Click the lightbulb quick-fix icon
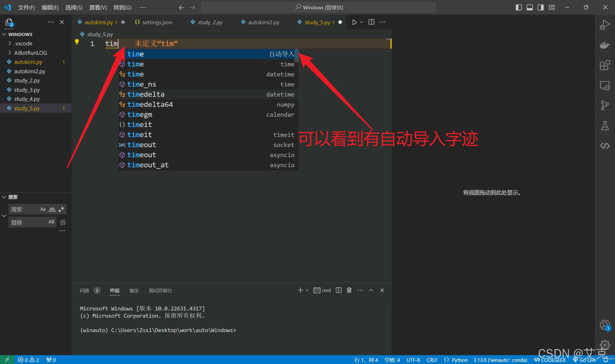This screenshot has height=364, width=615. pyautogui.click(x=77, y=42)
